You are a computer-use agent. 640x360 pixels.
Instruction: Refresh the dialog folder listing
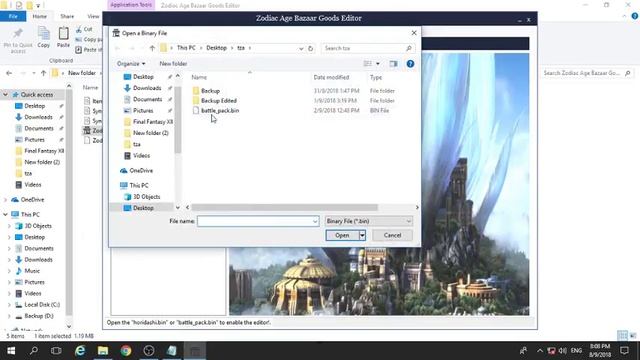pos(311,48)
